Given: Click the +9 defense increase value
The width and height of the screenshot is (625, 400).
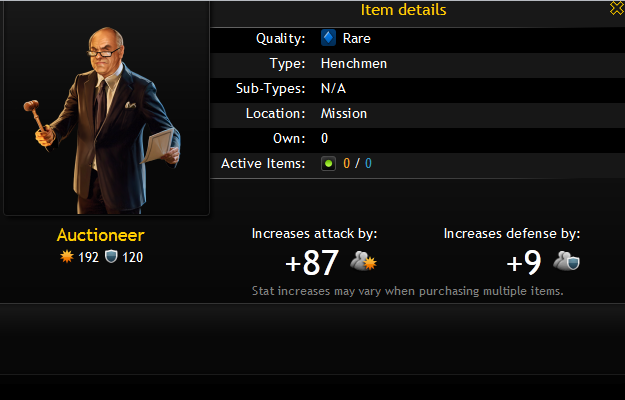Looking at the screenshot, I should tap(524, 263).
